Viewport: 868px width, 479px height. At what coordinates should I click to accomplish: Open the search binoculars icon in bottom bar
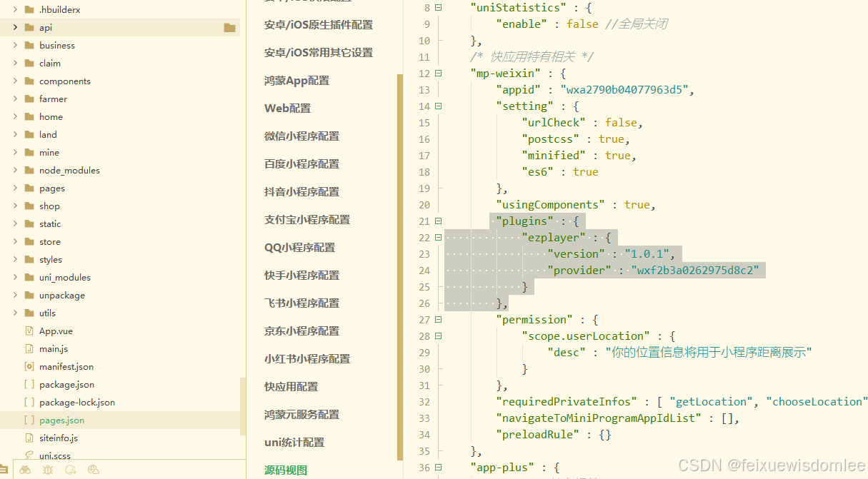(x=25, y=470)
